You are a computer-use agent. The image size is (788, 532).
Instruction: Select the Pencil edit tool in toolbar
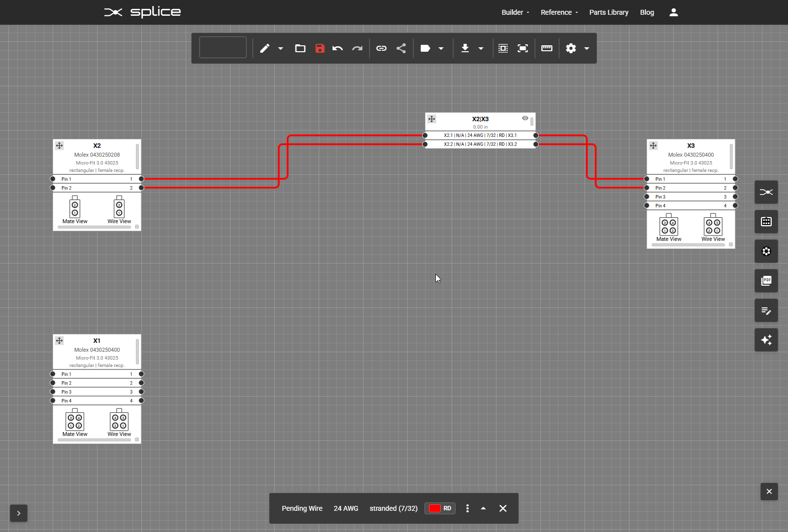click(264, 48)
